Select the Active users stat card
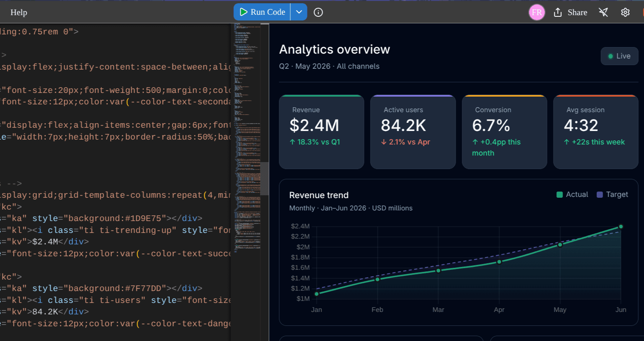This screenshot has height=341, width=644. pos(413,132)
